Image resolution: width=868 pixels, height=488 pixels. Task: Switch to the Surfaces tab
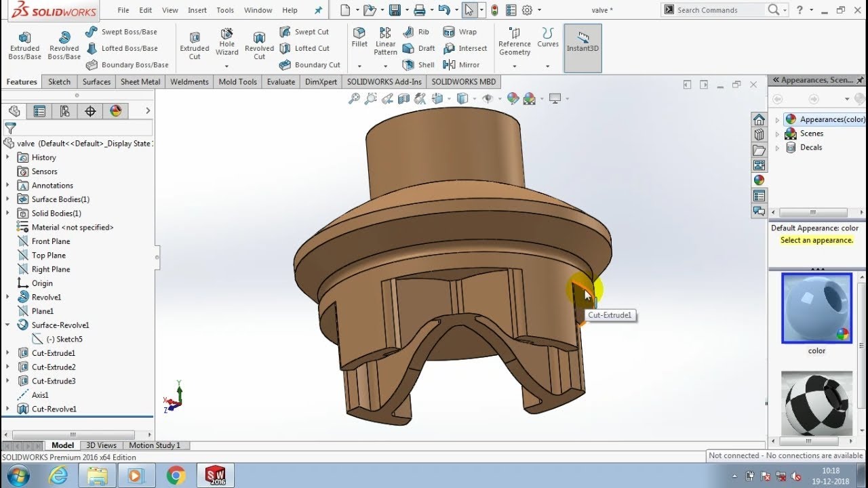96,81
